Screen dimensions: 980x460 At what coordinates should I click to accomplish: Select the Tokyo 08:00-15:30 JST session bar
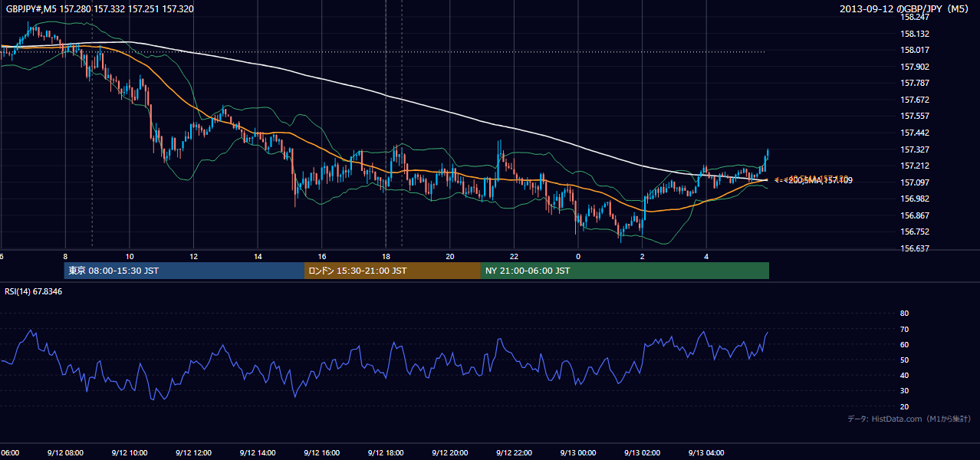[184, 271]
